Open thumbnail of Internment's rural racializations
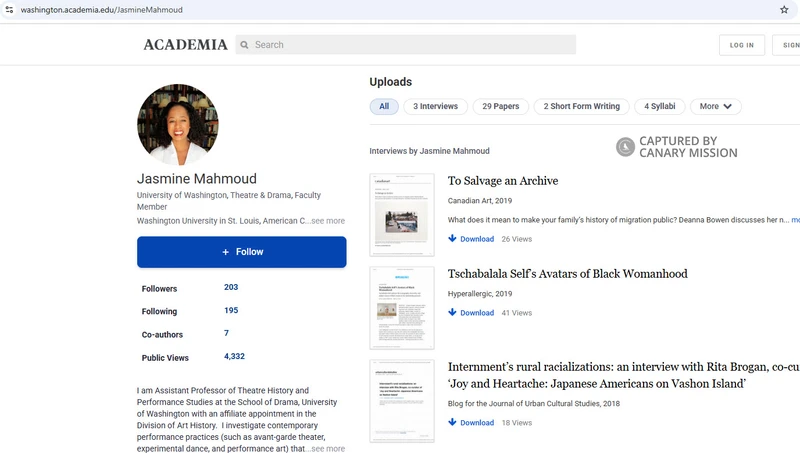Screen dimensions: 800x453 402,400
